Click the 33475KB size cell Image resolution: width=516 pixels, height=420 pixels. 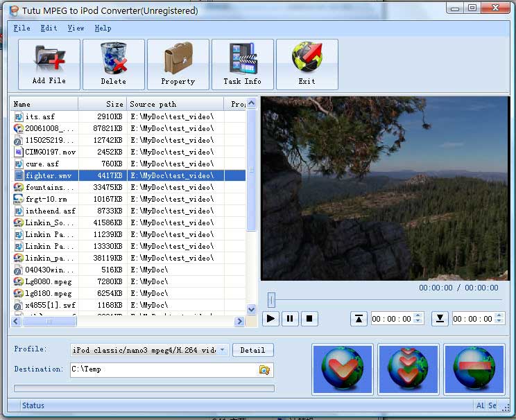(x=108, y=187)
